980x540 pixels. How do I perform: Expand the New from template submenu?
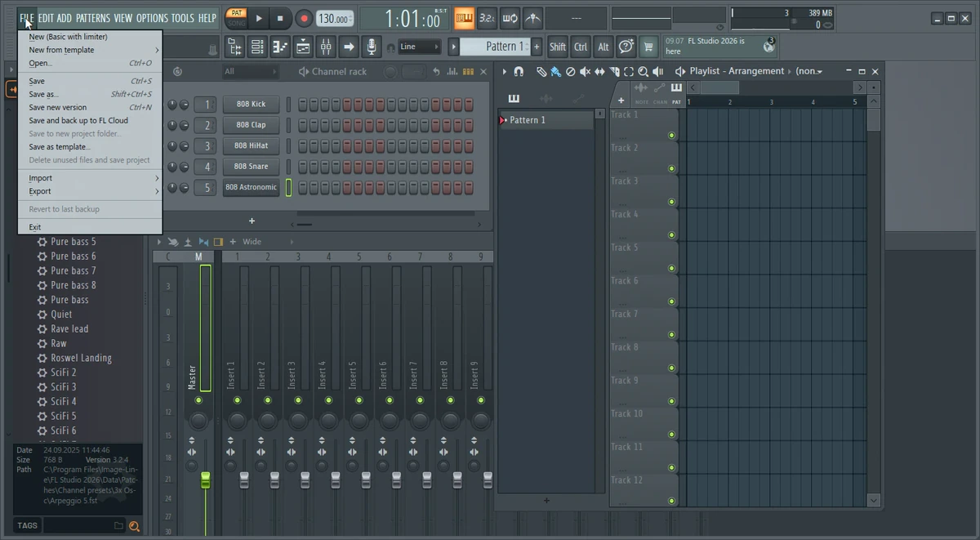90,50
